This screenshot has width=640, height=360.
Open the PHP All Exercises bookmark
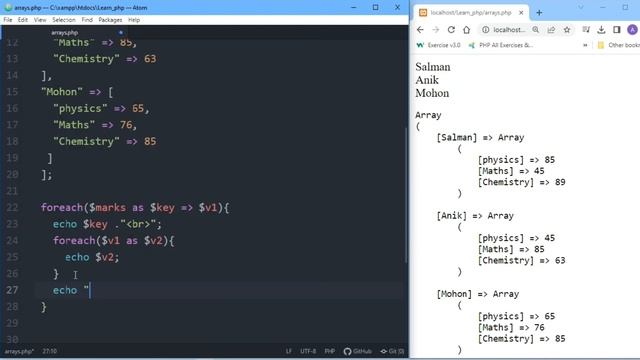pyautogui.click(x=501, y=45)
